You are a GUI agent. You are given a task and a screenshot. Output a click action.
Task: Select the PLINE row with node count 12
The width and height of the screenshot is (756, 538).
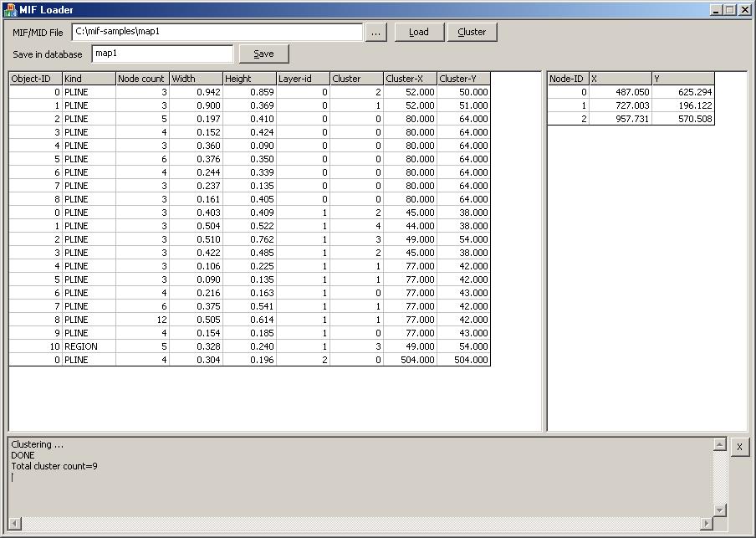pyautogui.click(x=249, y=320)
